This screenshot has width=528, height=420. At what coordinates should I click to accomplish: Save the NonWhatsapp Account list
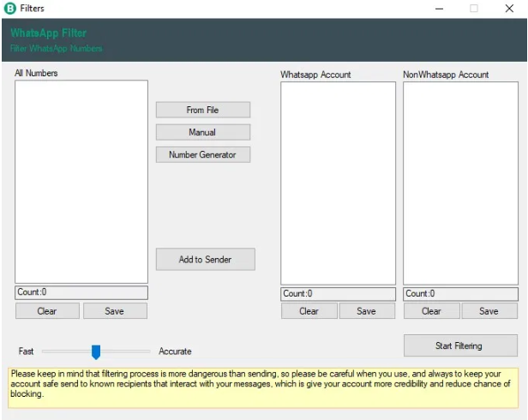489,311
